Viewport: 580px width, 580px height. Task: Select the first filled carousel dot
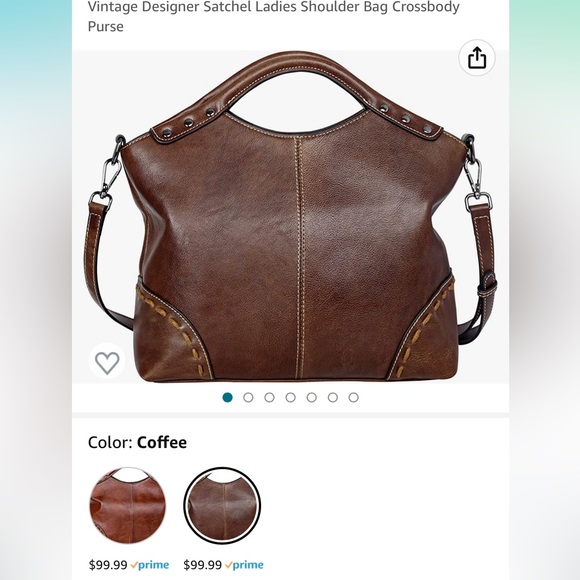(227, 398)
